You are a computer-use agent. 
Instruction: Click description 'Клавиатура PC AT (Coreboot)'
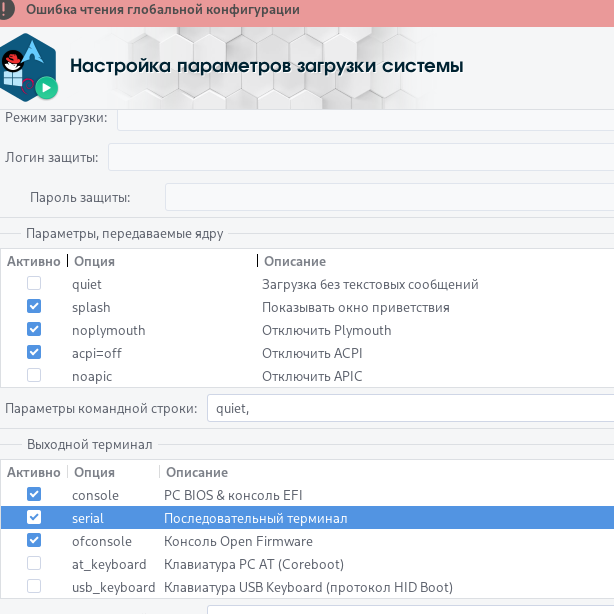point(254,565)
